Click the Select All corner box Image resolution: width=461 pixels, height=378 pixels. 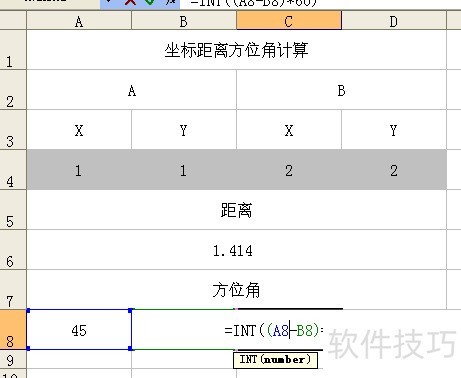tap(13, 21)
